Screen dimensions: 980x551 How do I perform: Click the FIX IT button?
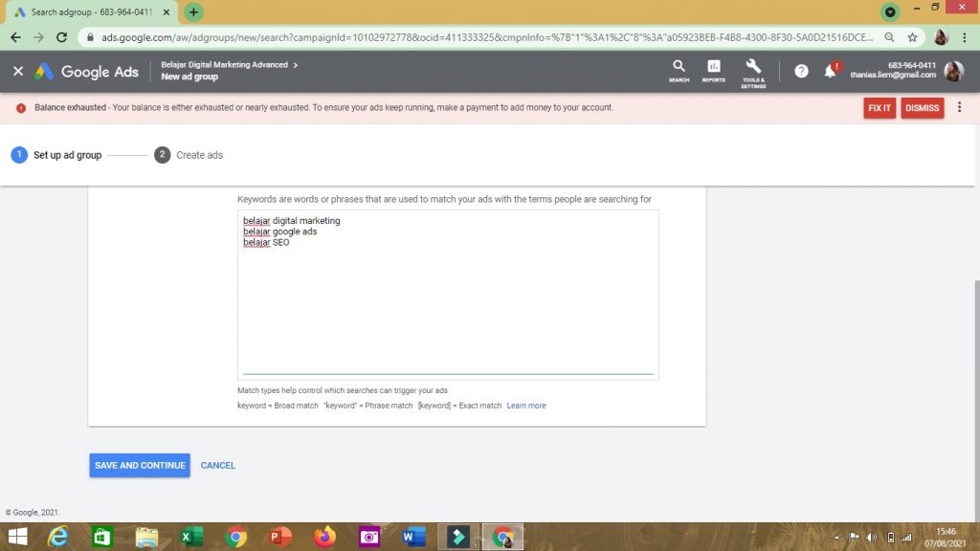[x=880, y=108]
